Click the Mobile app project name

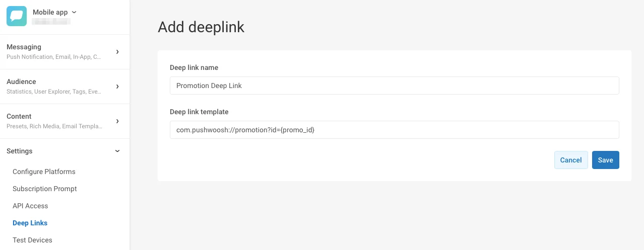(50, 12)
